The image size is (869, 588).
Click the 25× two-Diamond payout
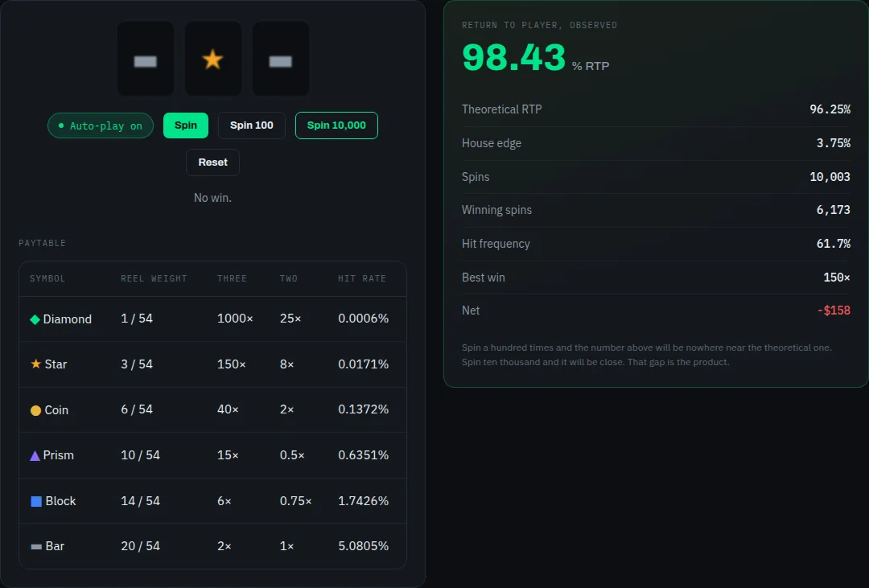290,318
